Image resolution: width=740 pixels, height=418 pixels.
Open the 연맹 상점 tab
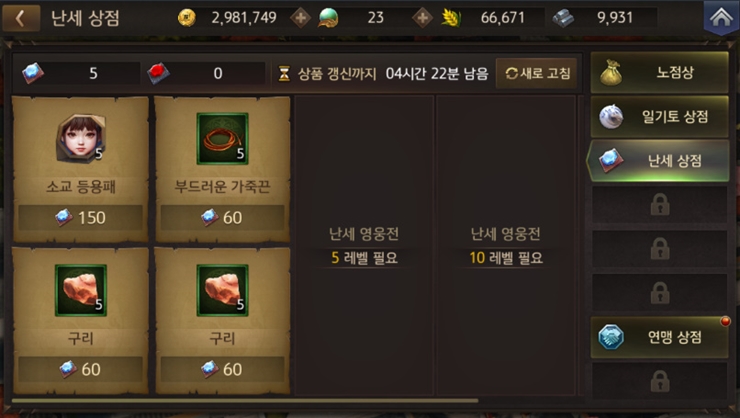click(x=659, y=337)
